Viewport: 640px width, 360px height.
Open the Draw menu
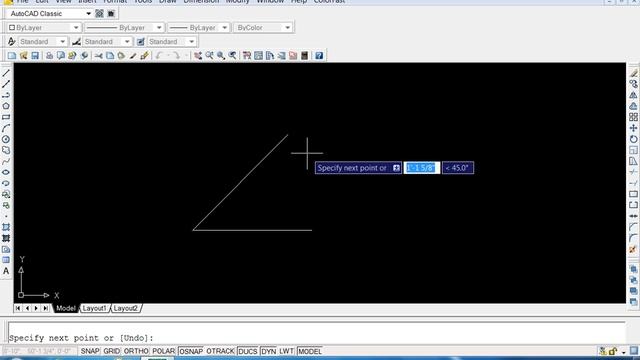tap(168, 2)
